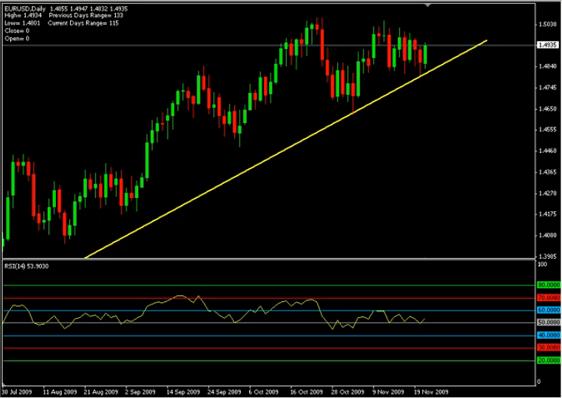Click the EURUSD,Daily chart title text
The height and width of the screenshot is (398, 562).
pyautogui.click(x=25, y=8)
